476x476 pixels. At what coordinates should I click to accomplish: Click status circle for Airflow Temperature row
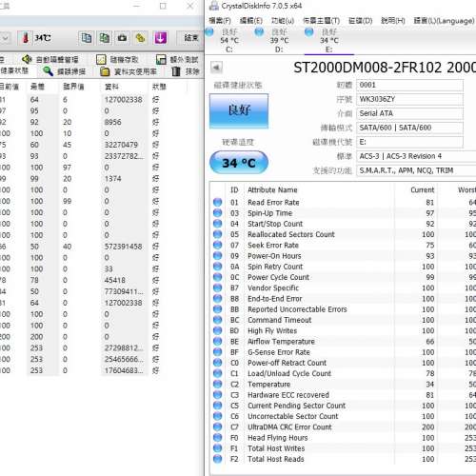(218, 342)
